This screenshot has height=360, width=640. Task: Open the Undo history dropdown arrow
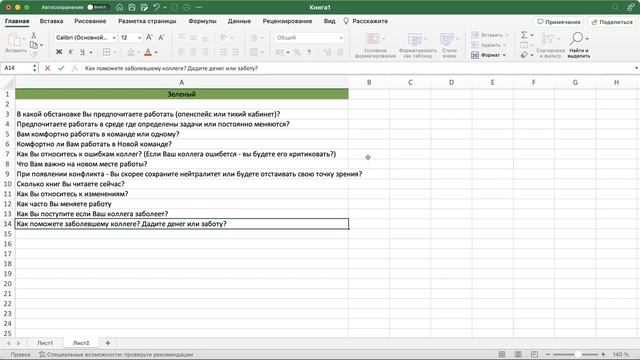(x=165, y=7)
